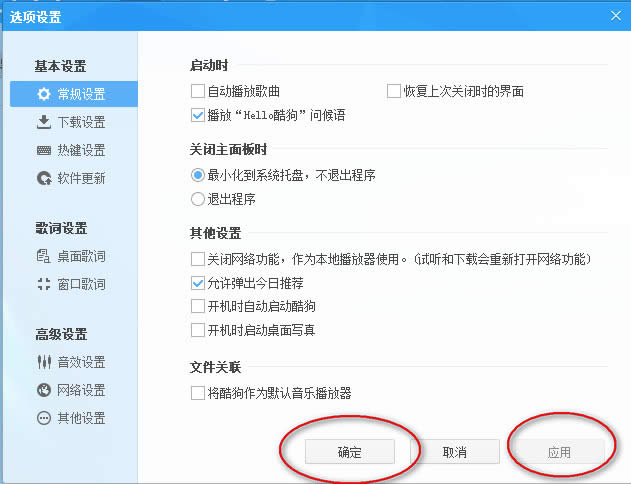
Task: Click the download icon beside 下载设置
Action: click(43, 123)
